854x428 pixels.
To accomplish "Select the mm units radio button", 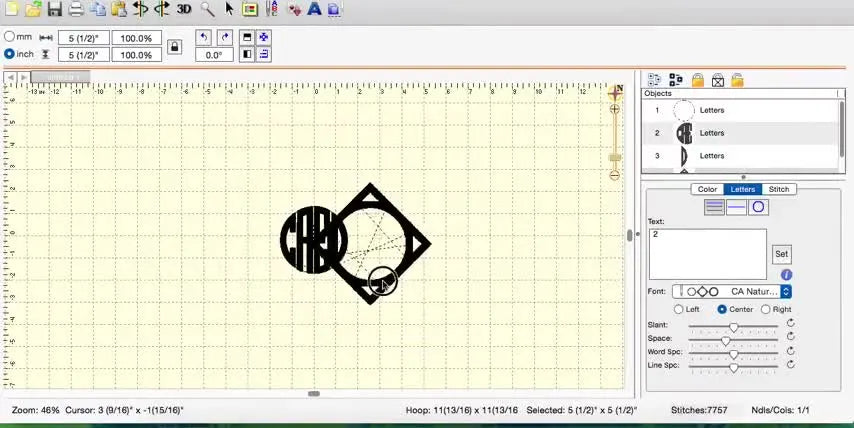I will pyautogui.click(x=10, y=37).
